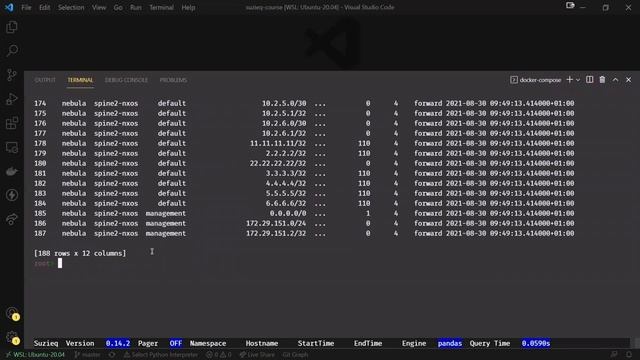The image size is (640, 360).
Task: Click prefix 10.2.6.0/30 in row 176
Action: (284, 123)
